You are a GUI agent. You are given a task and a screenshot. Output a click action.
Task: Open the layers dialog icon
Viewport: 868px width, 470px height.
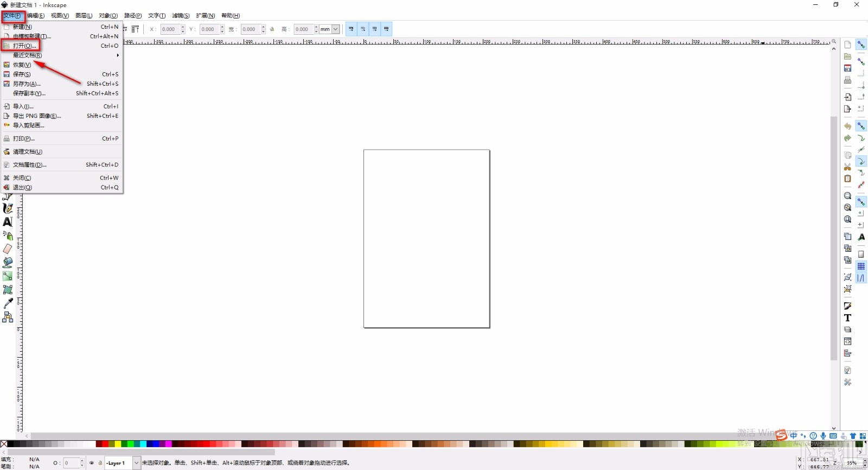(847, 330)
